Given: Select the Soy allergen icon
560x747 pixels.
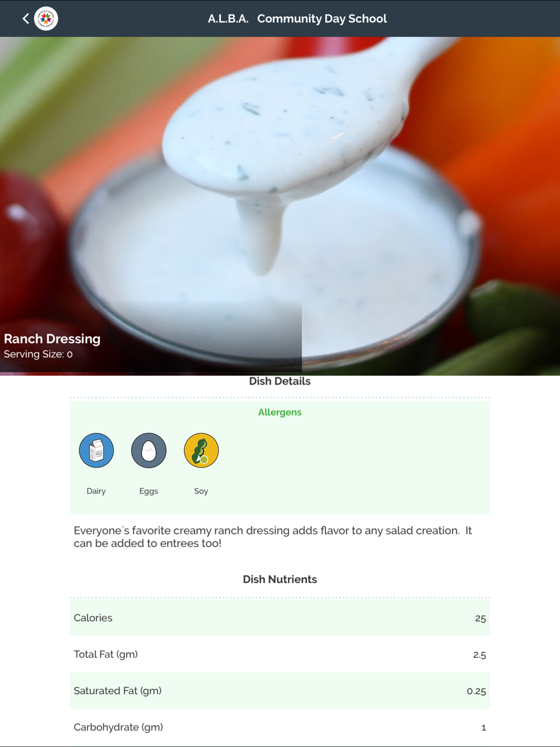Looking at the screenshot, I should pos(201,450).
